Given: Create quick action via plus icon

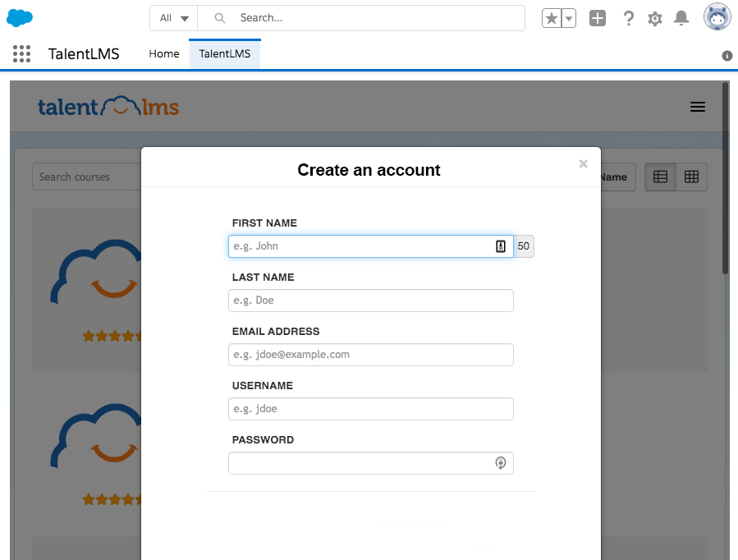Looking at the screenshot, I should tap(597, 16).
